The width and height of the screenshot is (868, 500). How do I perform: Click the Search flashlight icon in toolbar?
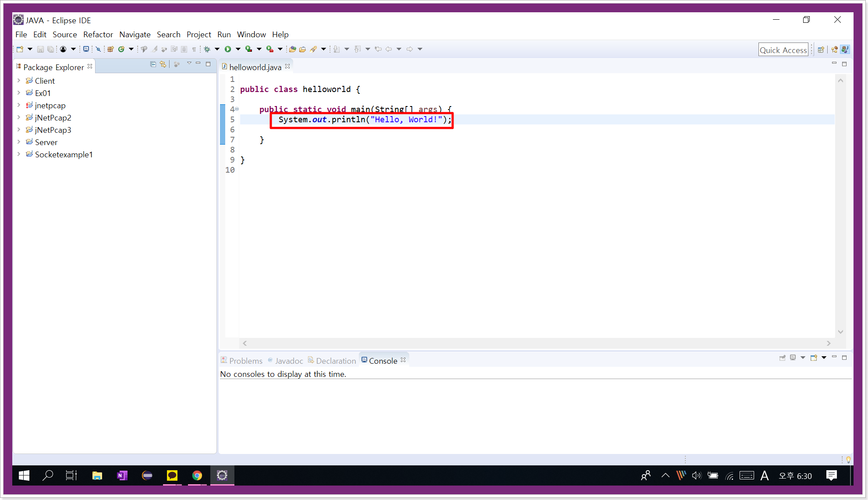click(313, 49)
